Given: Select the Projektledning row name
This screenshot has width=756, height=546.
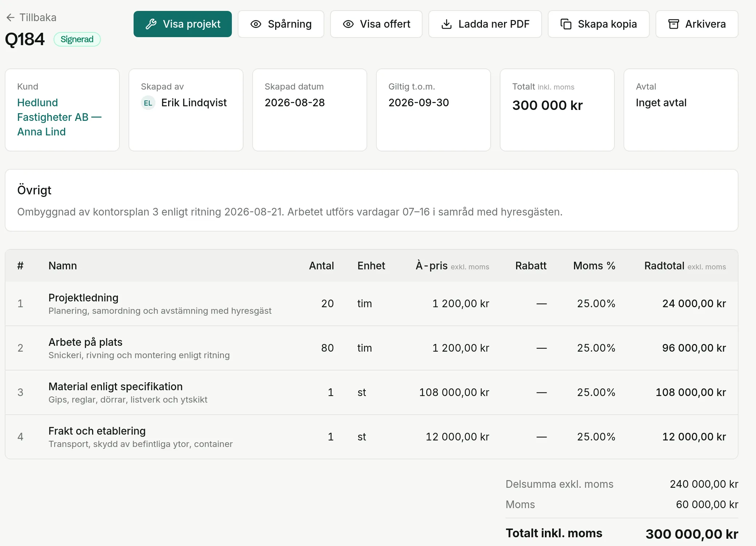Looking at the screenshot, I should click(x=83, y=298).
